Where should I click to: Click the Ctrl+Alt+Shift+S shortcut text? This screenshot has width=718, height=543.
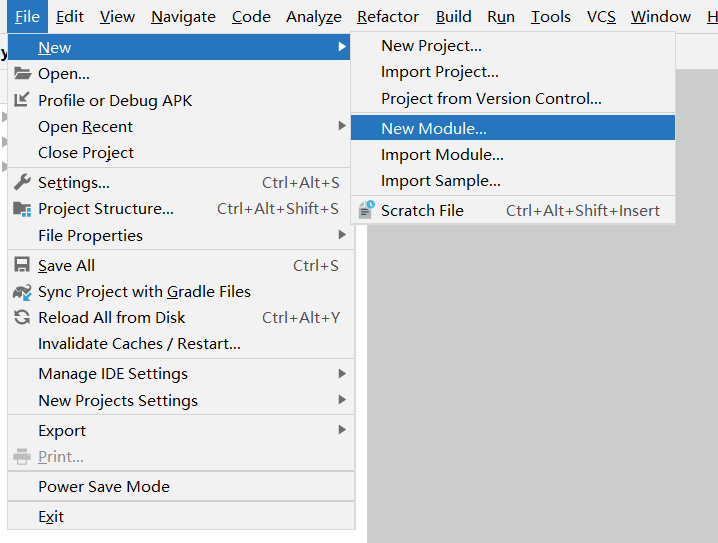pos(278,209)
